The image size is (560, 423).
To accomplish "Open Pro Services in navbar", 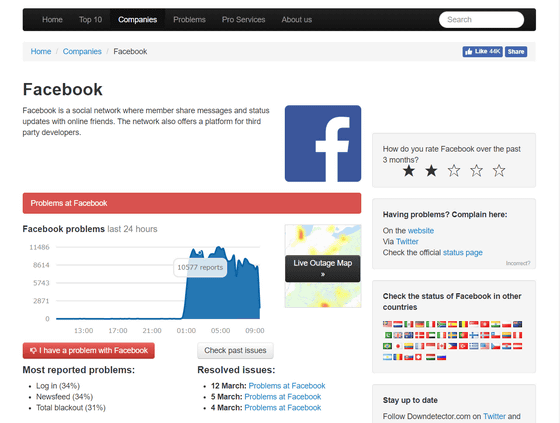I will [243, 20].
